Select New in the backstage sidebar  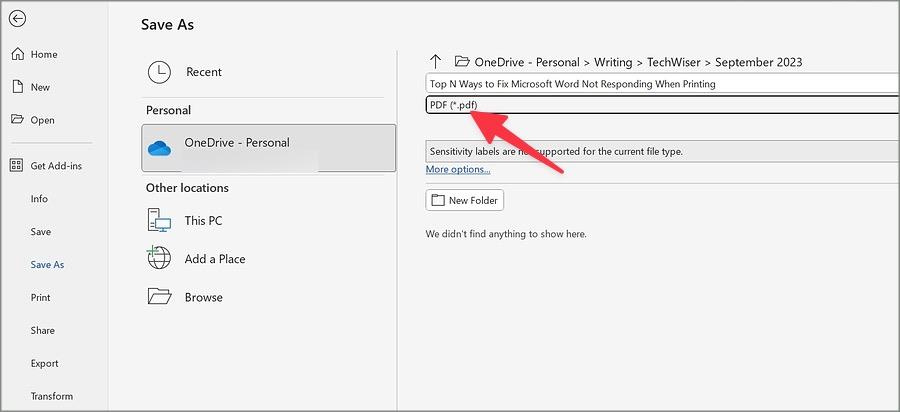point(40,87)
